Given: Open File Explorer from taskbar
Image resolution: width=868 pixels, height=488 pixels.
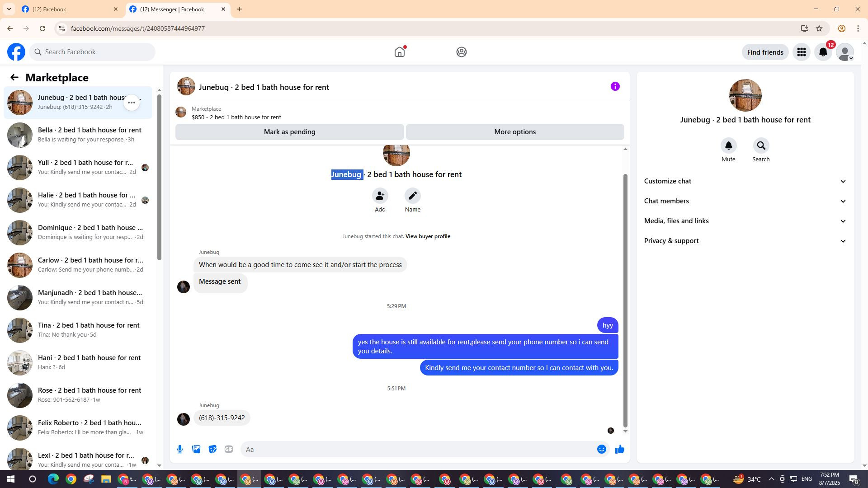Looking at the screenshot, I should (x=105, y=479).
